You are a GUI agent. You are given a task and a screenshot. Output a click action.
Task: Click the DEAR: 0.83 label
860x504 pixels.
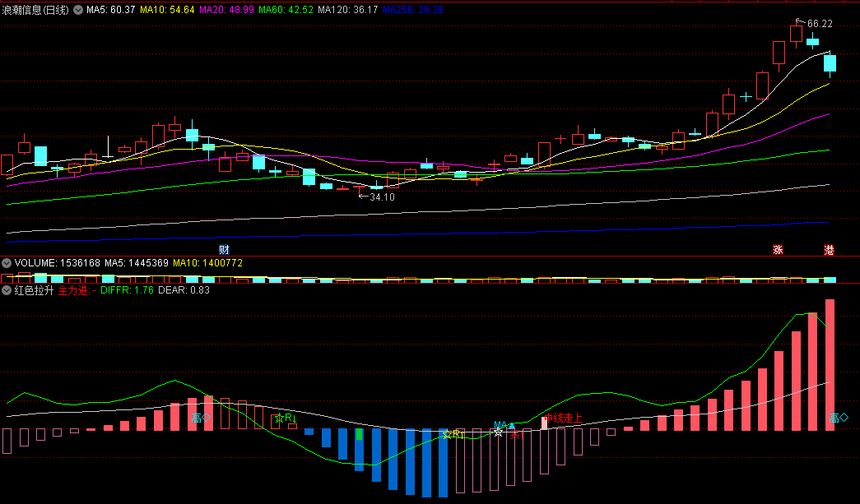[184, 290]
